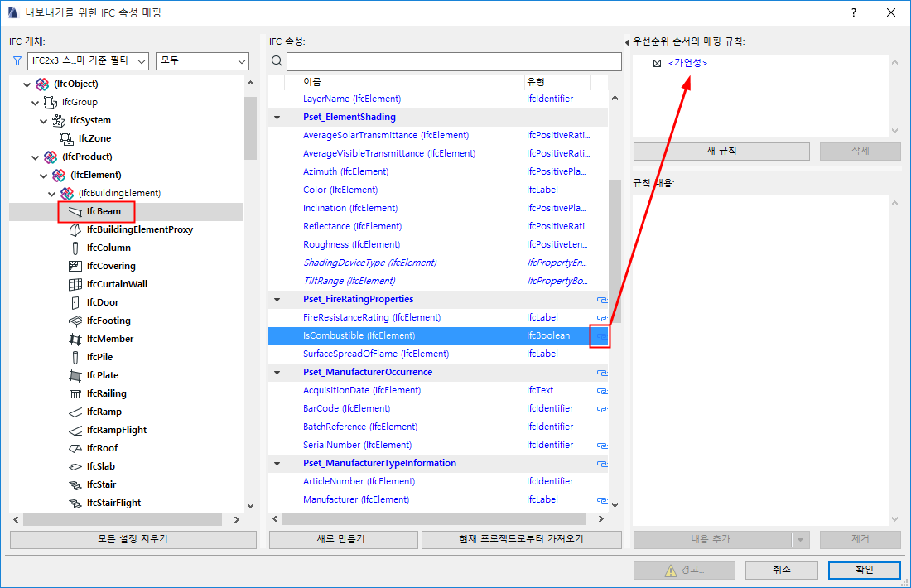Click the IFC property search field
Image resolution: width=911 pixels, height=588 pixels.
tap(455, 61)
